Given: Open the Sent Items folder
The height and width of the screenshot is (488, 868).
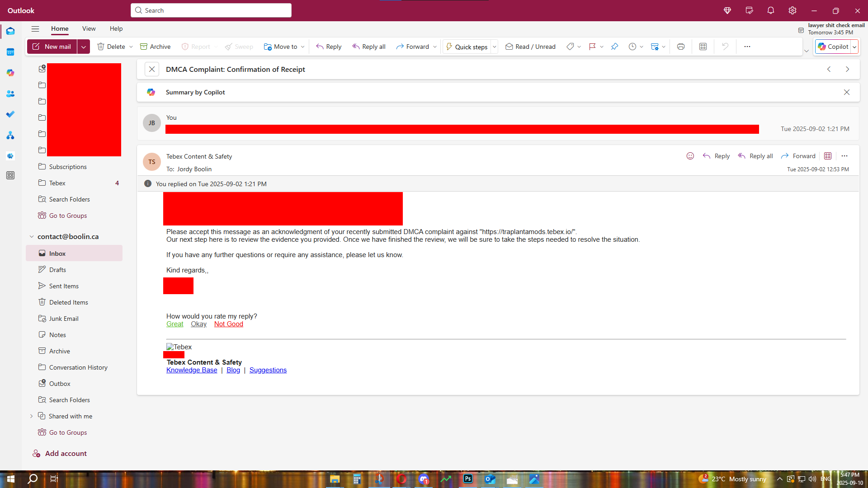Looking at the screenshot, I should 74,286.
